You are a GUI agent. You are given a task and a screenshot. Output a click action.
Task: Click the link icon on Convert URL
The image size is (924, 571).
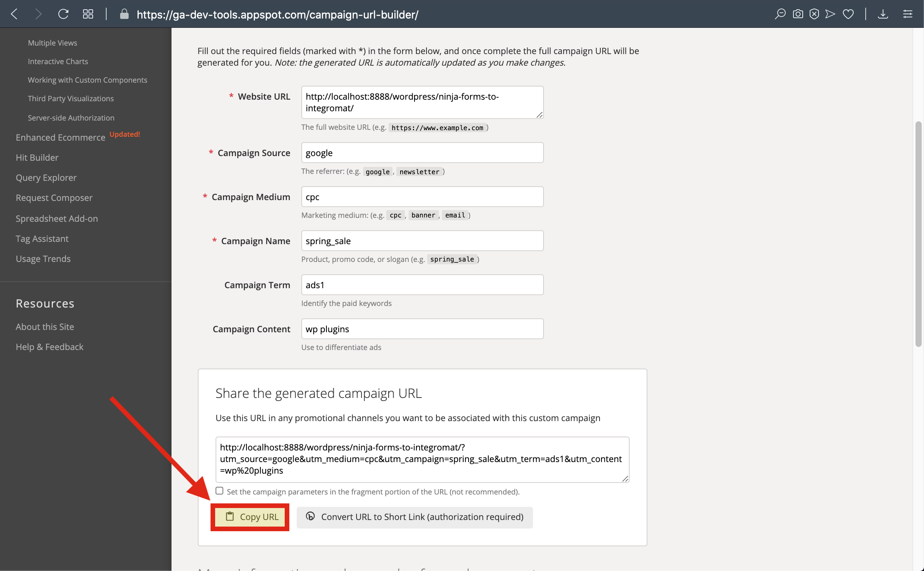click(311, 517)
